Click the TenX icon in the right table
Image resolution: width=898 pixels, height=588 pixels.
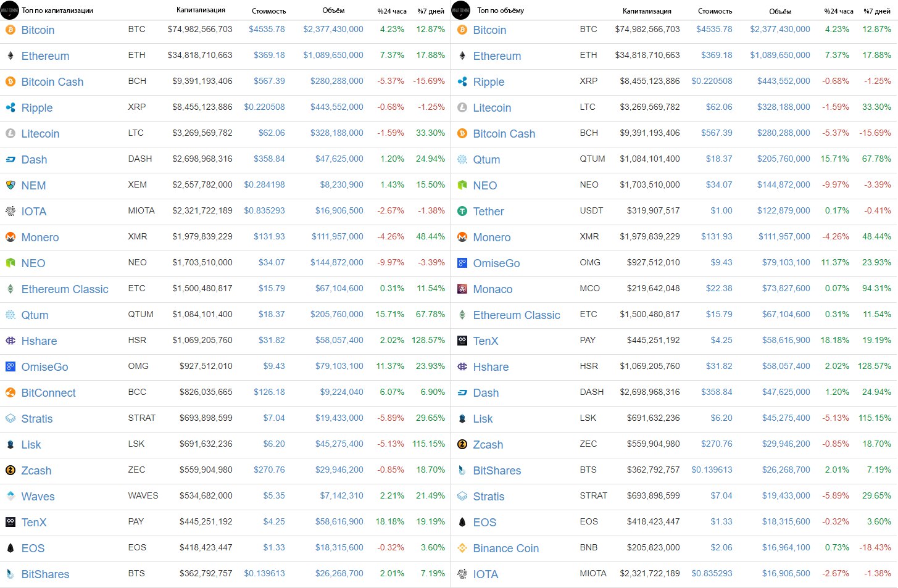click(462, 341)
